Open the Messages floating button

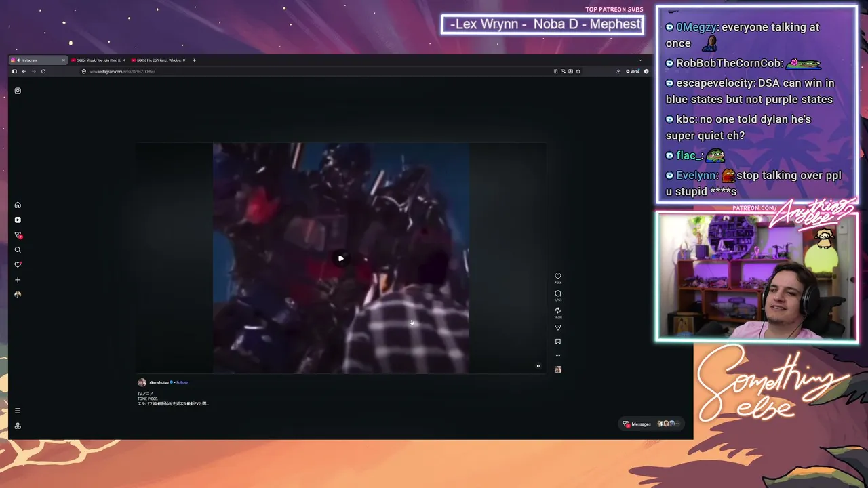pyautogui.click(x=650, y=424)
